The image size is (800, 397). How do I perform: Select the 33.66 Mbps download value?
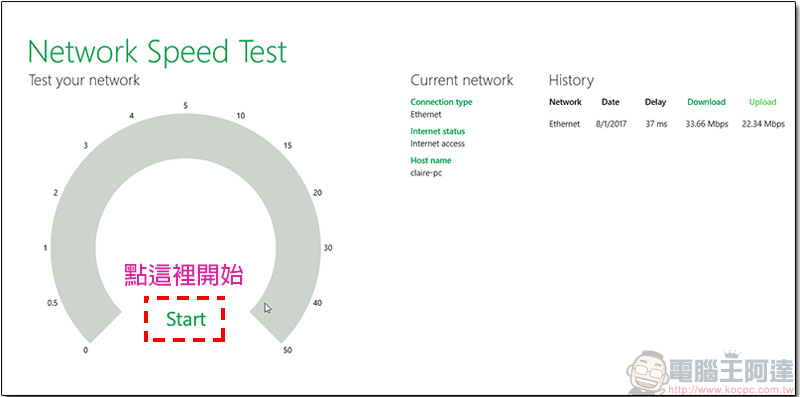pos(707,124)
